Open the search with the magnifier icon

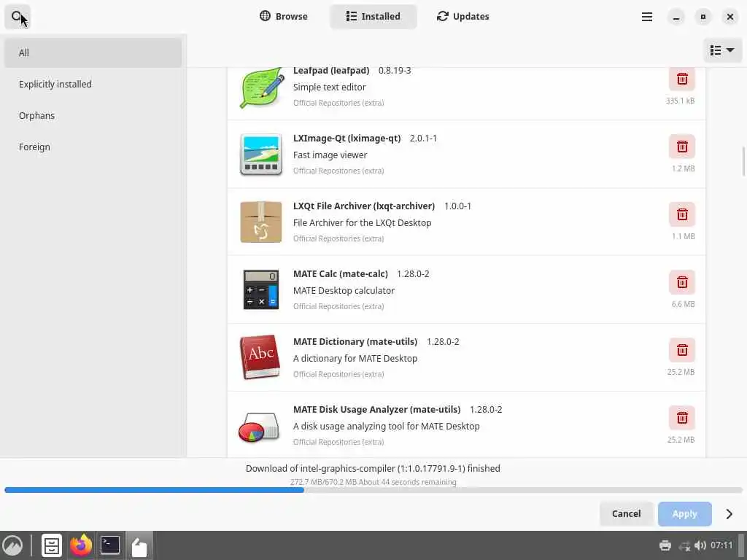coord(18,17)
